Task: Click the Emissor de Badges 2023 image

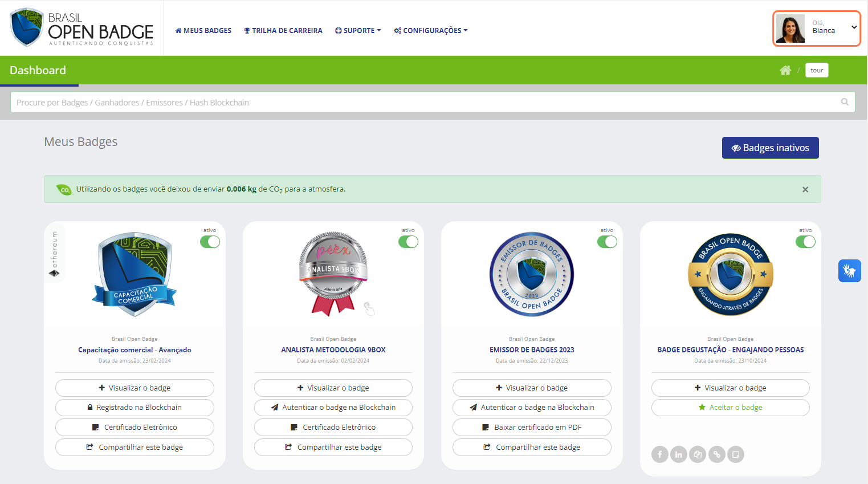Action: (532, 274)
